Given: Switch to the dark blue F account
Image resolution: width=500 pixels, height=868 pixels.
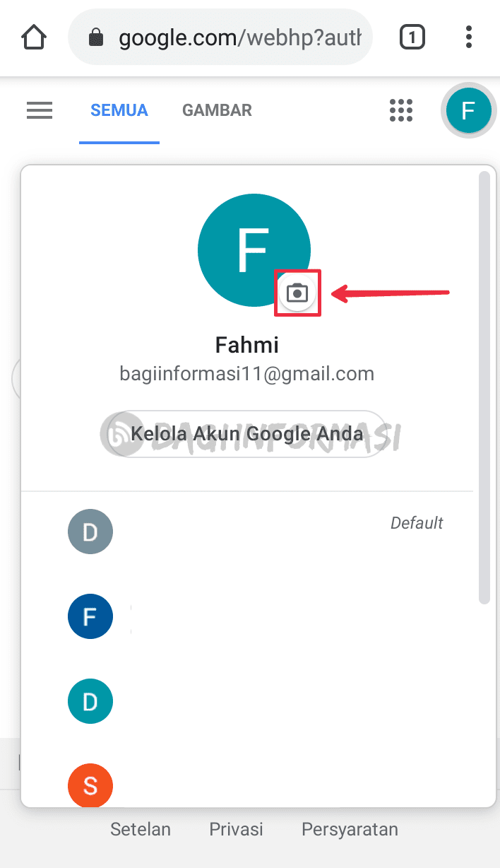Looking at the screenshot, I should (90, 616).
